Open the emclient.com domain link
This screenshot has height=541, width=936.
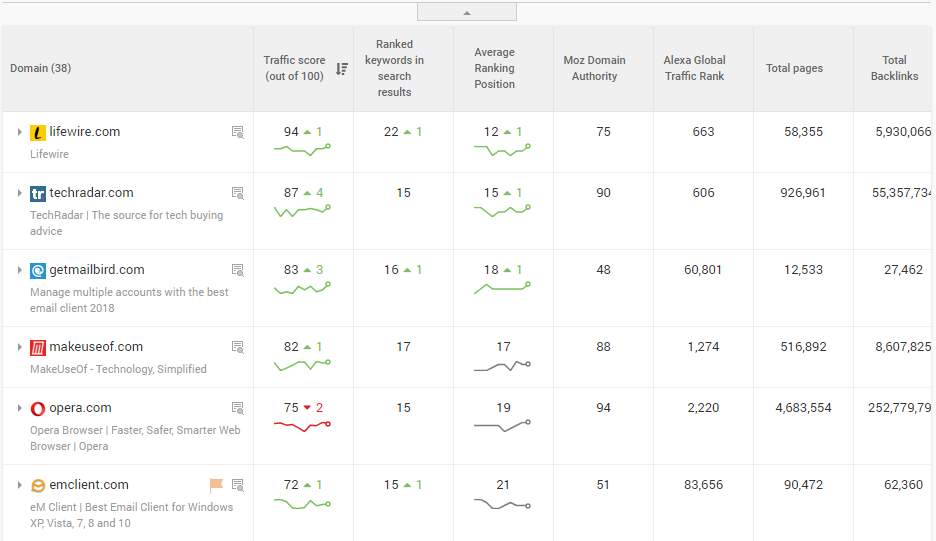tap(89, 485)
